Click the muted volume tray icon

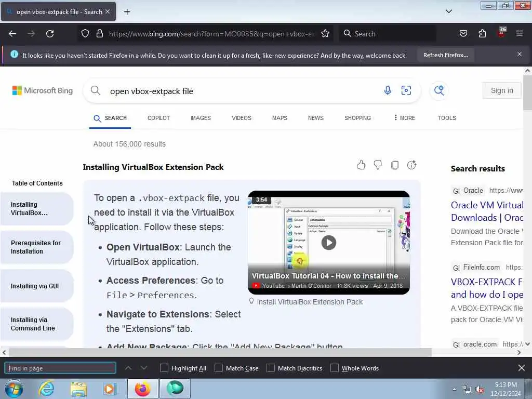(480, 390)
